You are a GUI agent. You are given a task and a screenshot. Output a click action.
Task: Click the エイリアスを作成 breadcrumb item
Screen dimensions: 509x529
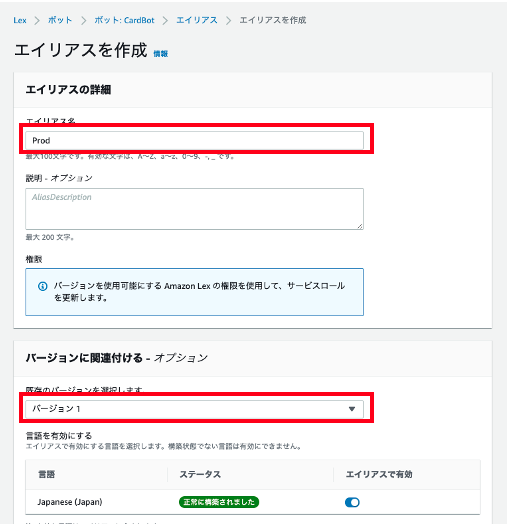(273, 20)
